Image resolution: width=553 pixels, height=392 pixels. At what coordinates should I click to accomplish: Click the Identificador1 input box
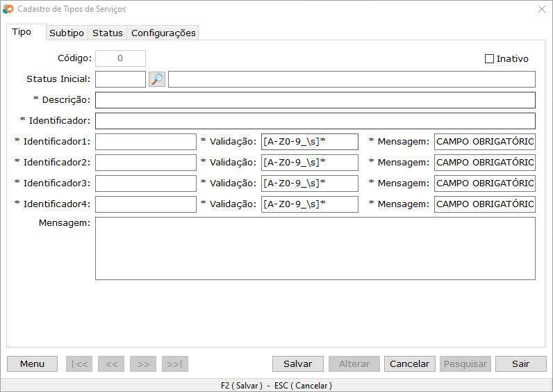[146, 142]
